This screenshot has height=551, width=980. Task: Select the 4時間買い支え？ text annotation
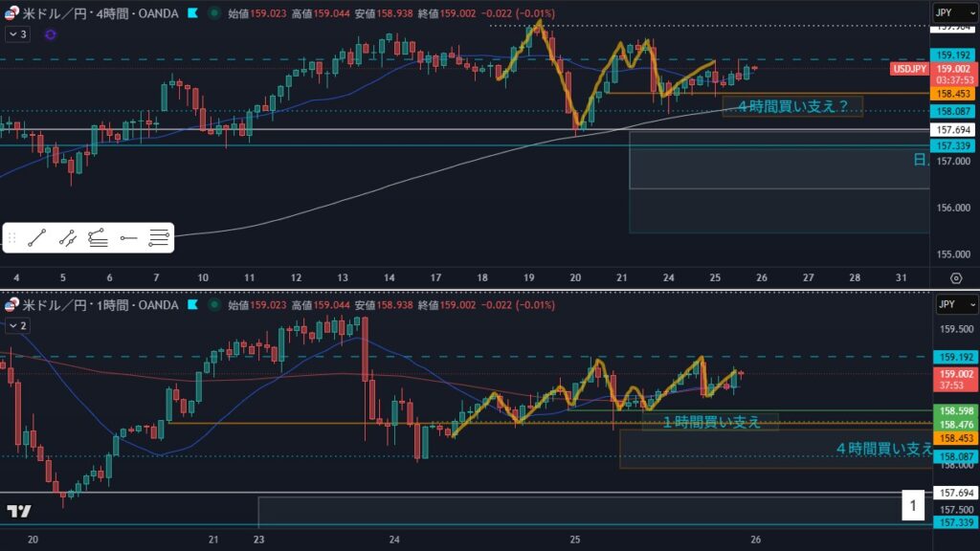coord(791,106)
